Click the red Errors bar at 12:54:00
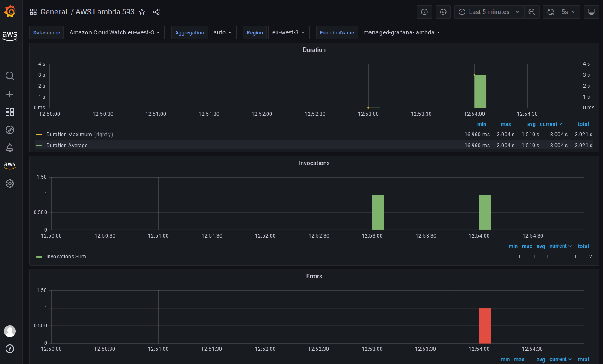 tap(485, 326)
